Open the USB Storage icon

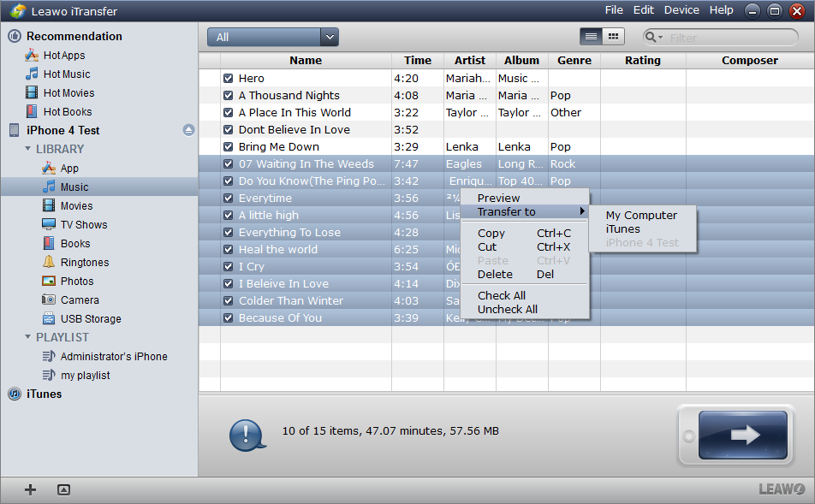click(x=49, y=318)
